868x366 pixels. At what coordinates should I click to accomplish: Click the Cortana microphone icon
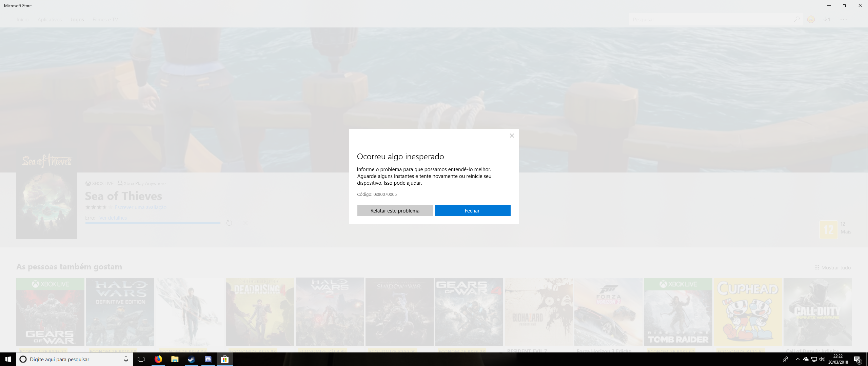(x=126, y=359)
